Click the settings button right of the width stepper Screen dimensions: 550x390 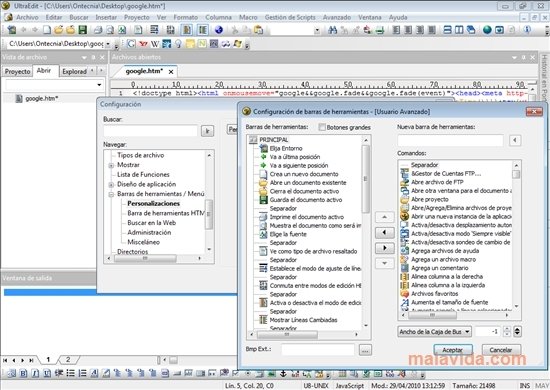[x=517, y=331]
